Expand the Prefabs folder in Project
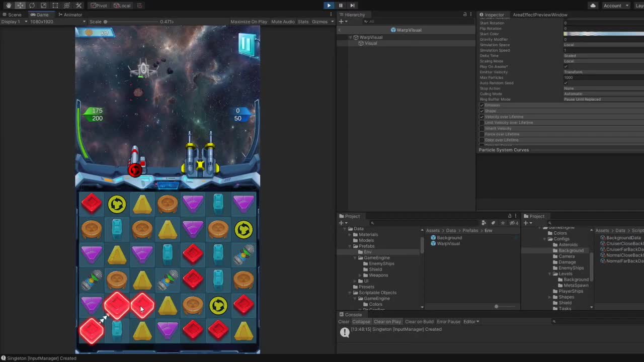644x362 pixels. coord(350,246)
